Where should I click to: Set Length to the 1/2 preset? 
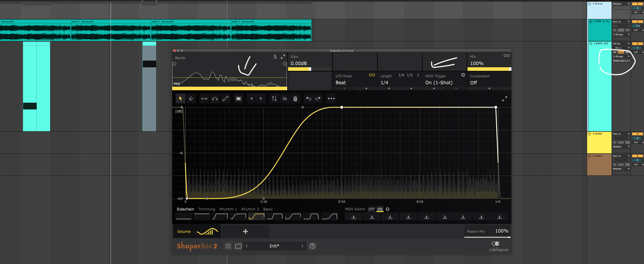click(x=410, y=75)
